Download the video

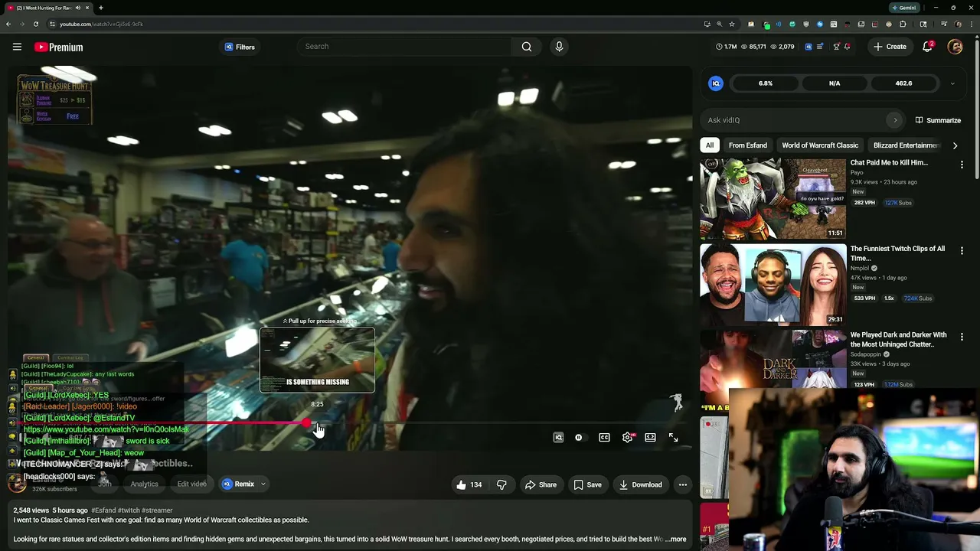coord(640,484)
